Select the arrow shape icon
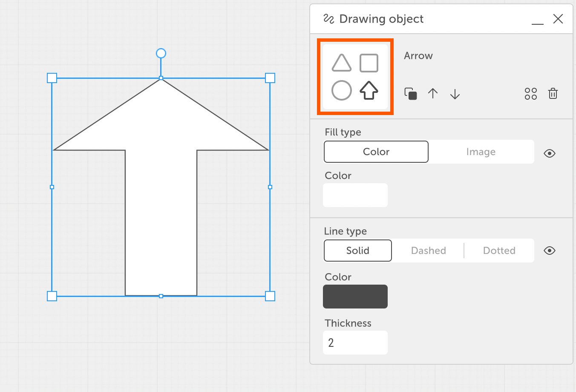This screenshot has width=576, height=392. coord(369,90)
